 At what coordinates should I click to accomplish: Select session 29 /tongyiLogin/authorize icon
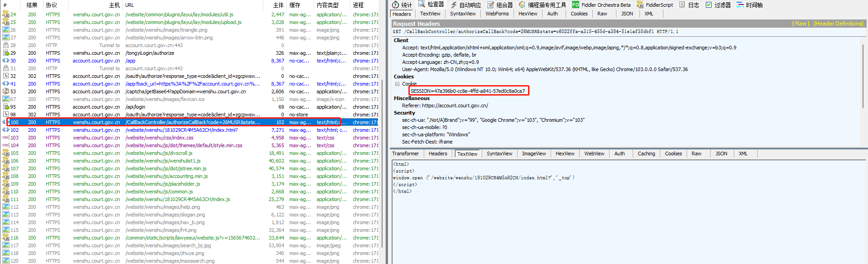point(6,53)
